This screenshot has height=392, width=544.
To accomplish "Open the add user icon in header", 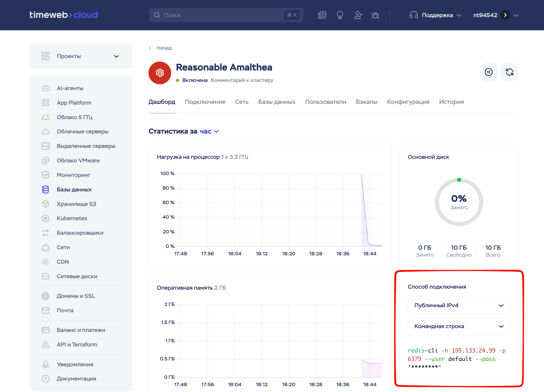I will pyautogui.click(x=358, y=15).
